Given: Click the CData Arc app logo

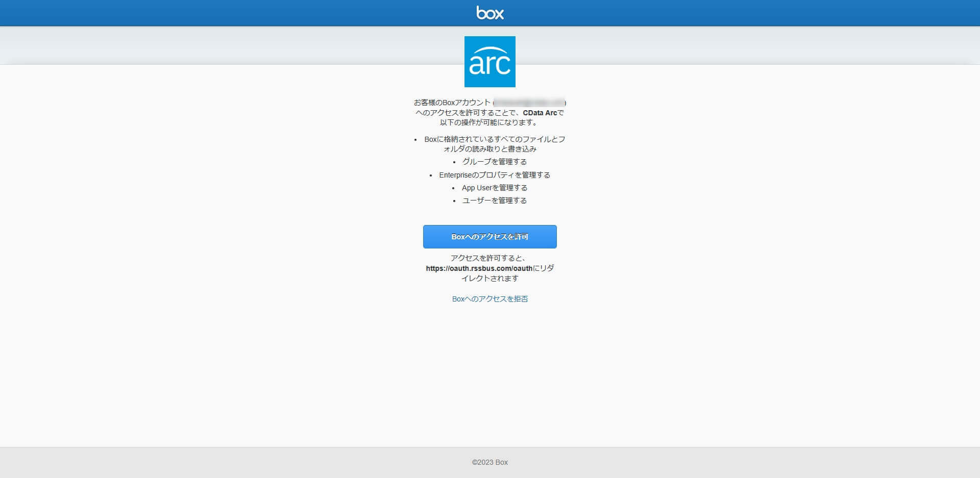Looking at the screenshot, I should [x=490, y=62].
